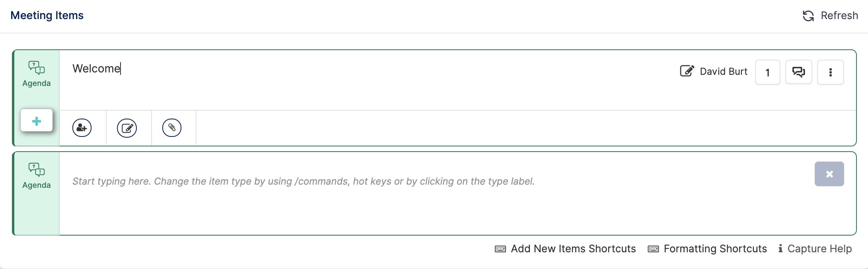This screenshot has width=868, height=269.
Task: Open the Agenda type label on Welcome item
Action: [37, 83]
